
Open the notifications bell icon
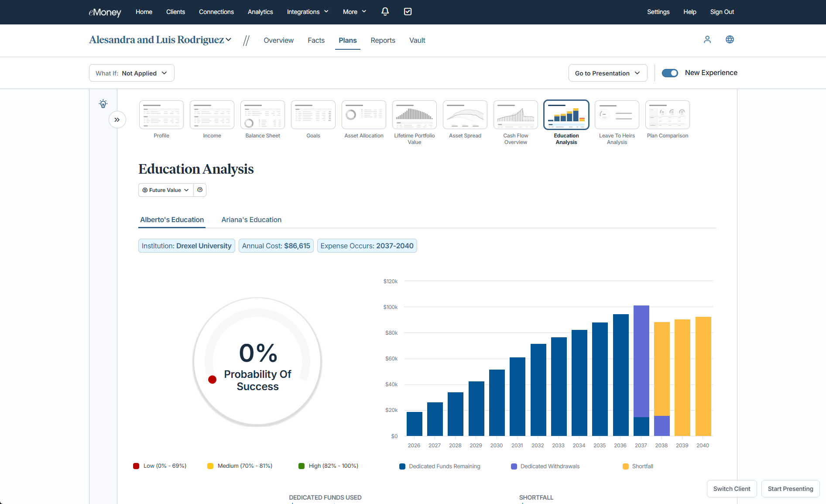coord(385,12)
